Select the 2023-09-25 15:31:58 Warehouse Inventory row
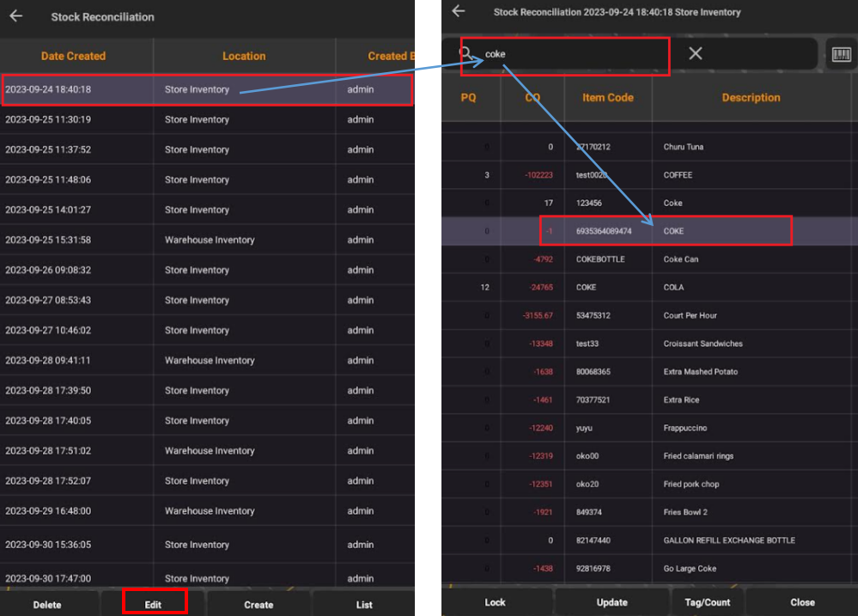 click(x=206, y=240)
